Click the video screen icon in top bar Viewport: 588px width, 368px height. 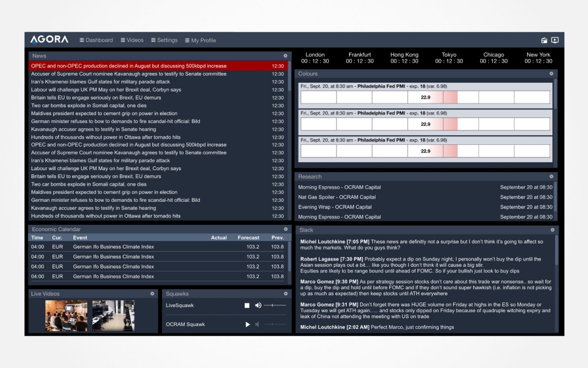(555, 40)
